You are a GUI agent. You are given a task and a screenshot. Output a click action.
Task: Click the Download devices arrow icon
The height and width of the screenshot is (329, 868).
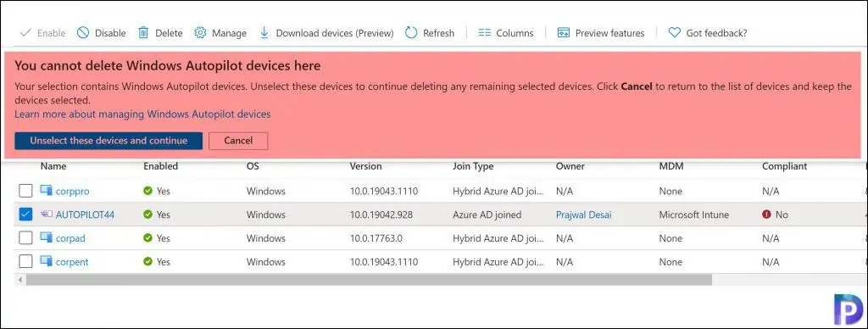264,33
